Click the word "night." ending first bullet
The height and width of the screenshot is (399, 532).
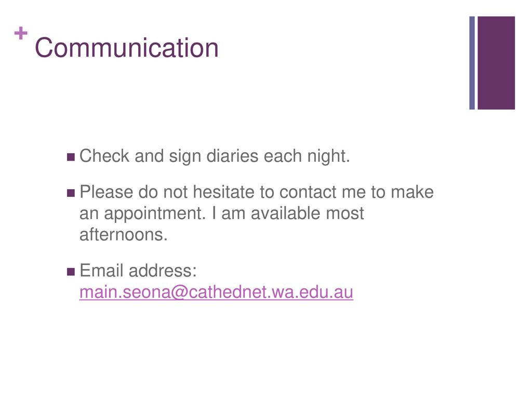click(328, 156)
